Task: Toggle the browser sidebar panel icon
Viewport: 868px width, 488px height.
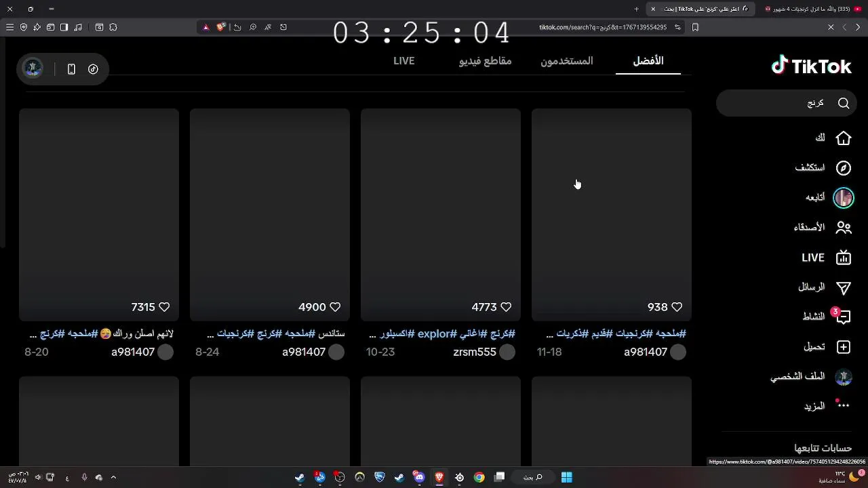Action: tap(64, 27)
